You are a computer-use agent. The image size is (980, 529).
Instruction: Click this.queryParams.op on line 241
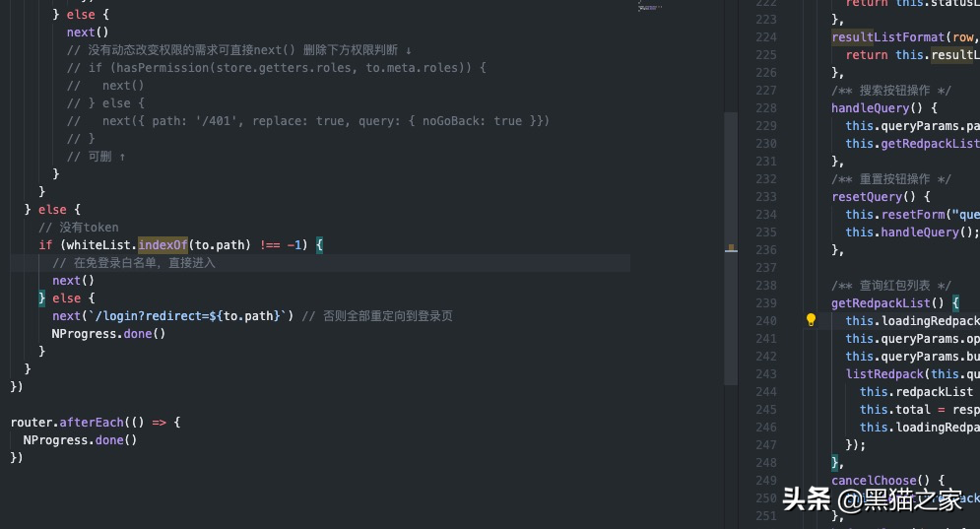pyautogui.click(x=912, y=339)
